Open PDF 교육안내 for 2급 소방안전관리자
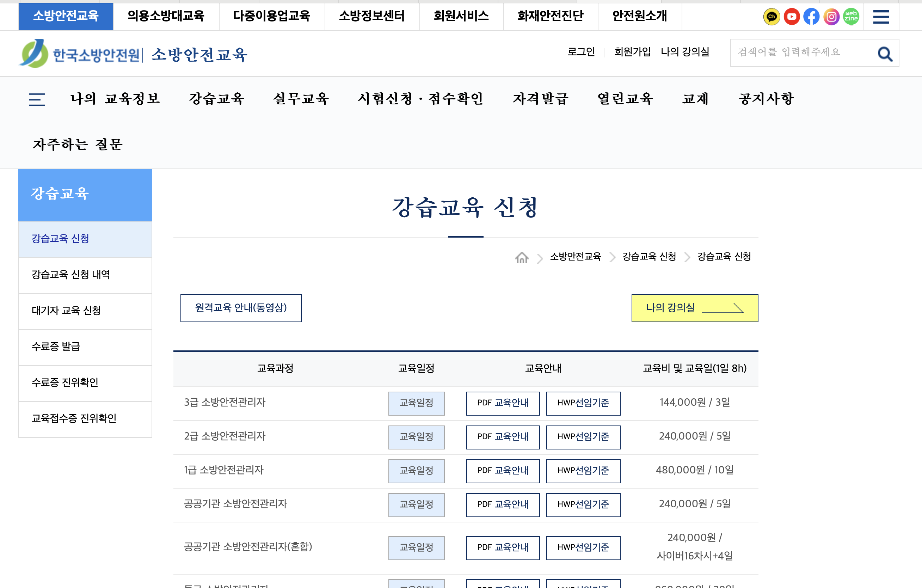Viewport: 922px width, 588px height. pyautogui.click(x=503, y=437)
